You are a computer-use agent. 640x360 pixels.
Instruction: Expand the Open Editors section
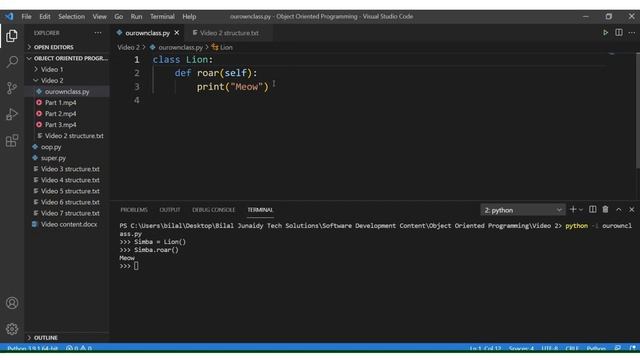[x=68, y=47]
